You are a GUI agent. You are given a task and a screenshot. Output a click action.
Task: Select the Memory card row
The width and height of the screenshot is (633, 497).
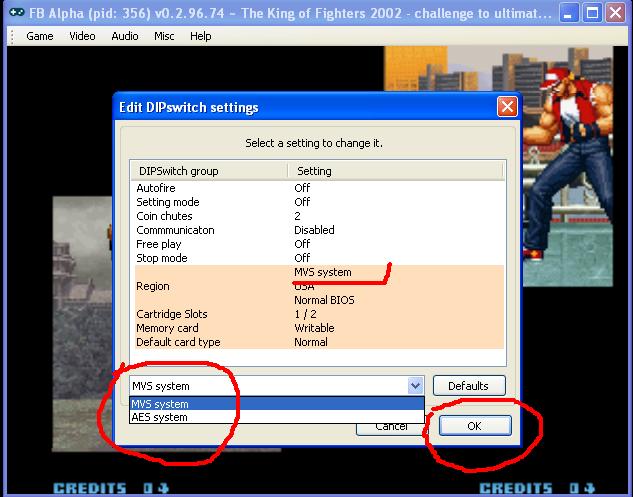coord(319,328)
